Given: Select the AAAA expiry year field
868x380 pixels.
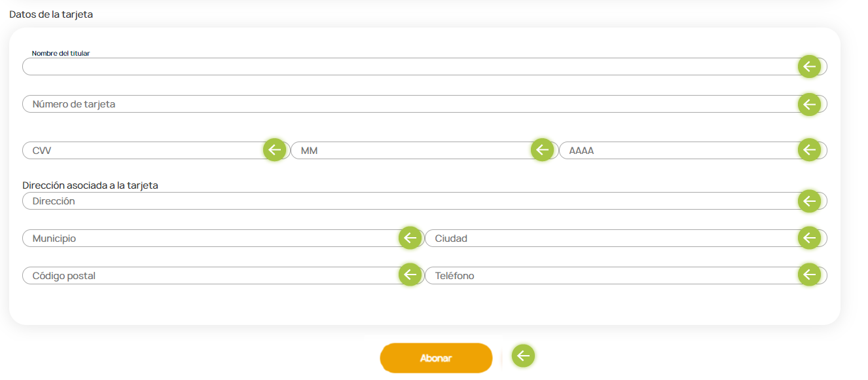Looking at the screenshot, I should coord(693,151).
